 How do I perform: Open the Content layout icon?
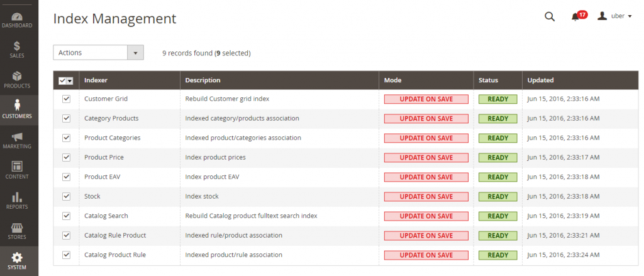pyautogui.click(x=17, y=167)
